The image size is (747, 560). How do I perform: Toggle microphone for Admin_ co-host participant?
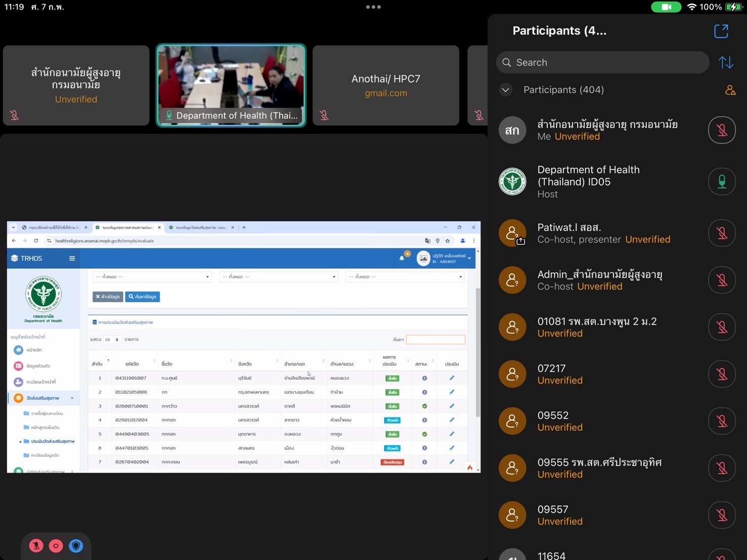point(722,281)
